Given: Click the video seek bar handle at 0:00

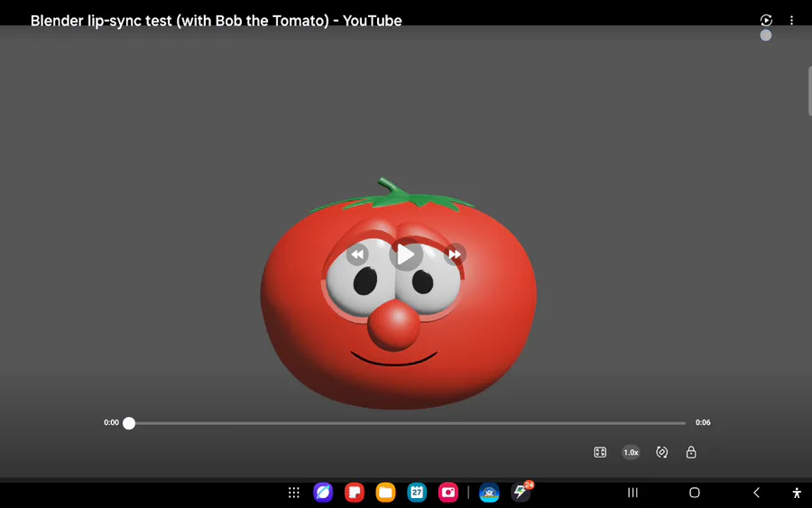Looking at the screenshot, I should click(129, 423).
